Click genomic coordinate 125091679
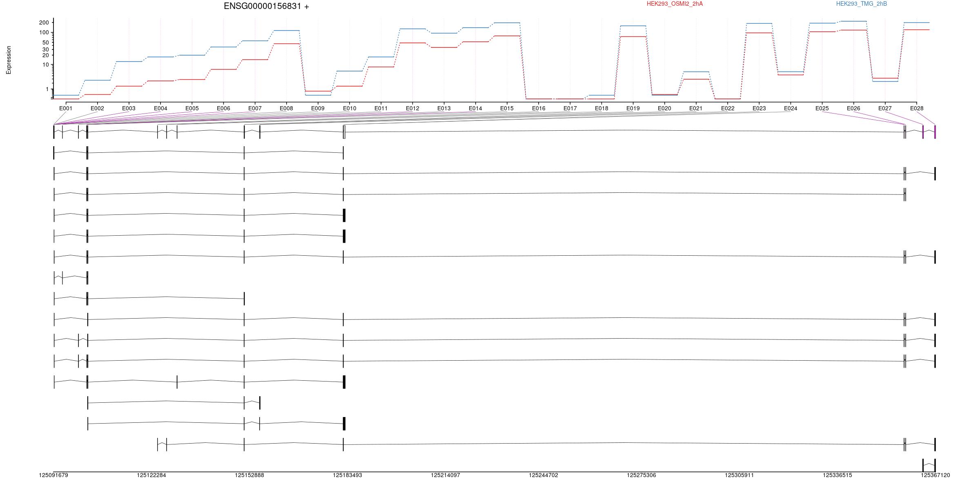Screen dimensions: 980x482 pyautogui.click(x=53, y=475)
